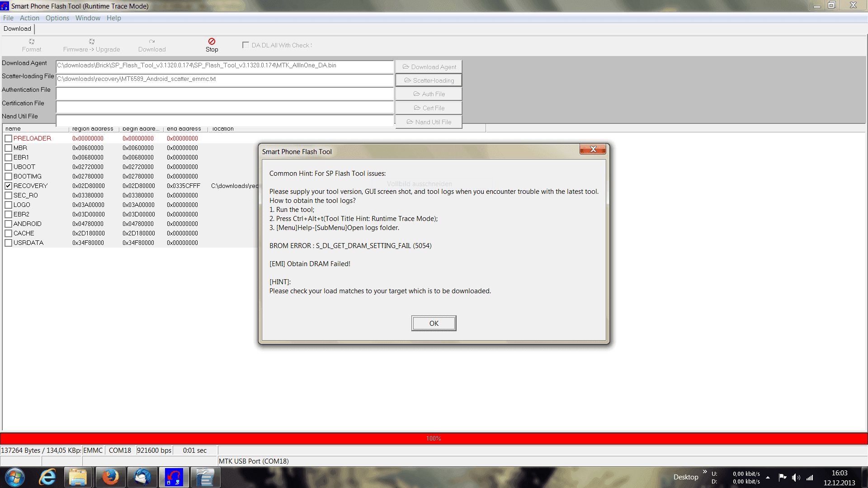Open the Options menu
Image resolution: width=868 pixels, height=488 pixels.
coord(57,18)
